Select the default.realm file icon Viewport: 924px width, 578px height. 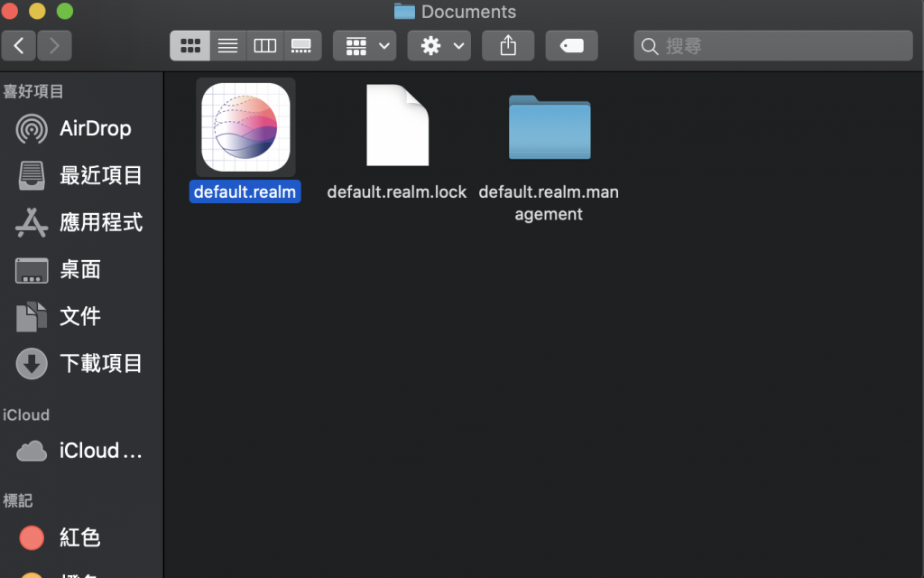(x=245, y=127)
